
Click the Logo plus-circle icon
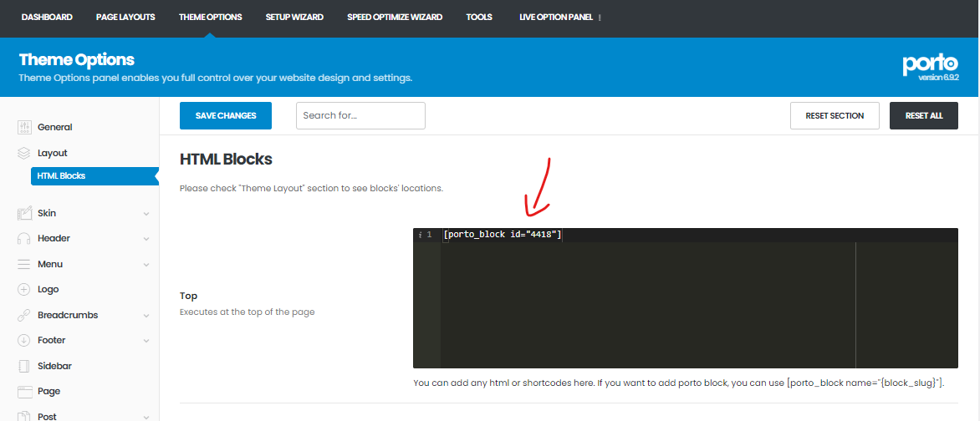tap(24, 290)
